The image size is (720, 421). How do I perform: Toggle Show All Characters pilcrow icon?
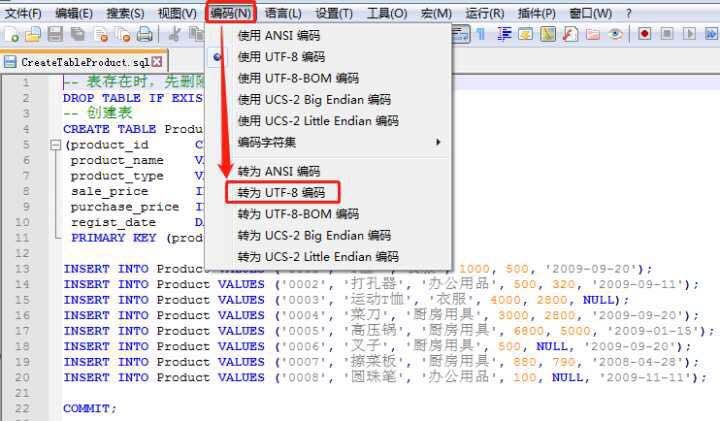(481, 34)
